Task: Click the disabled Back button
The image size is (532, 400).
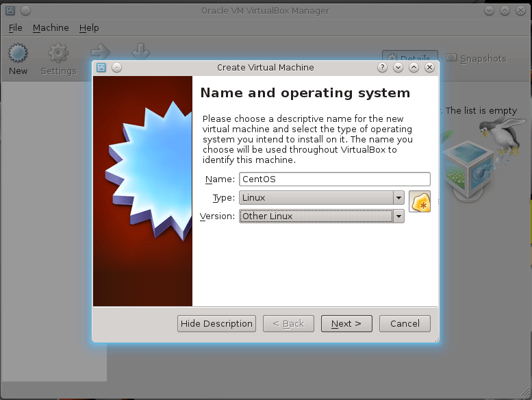Action: (x=288, y=324)
